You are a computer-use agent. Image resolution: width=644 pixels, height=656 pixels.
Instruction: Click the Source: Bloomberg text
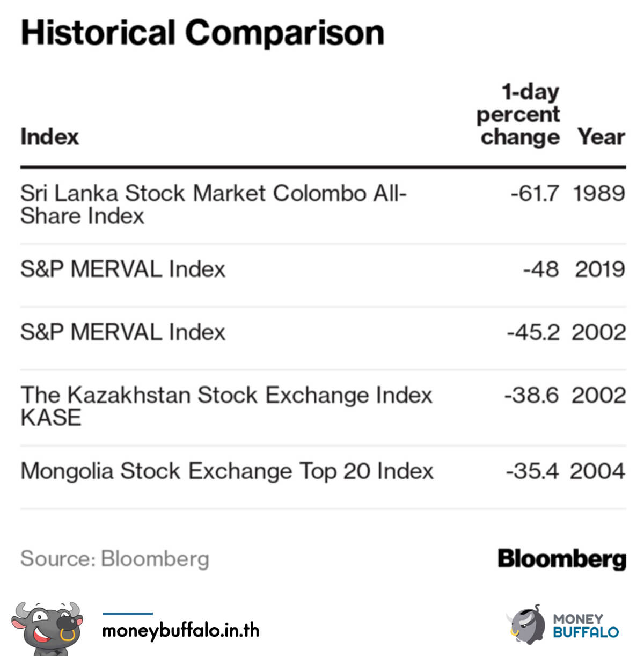115,559
